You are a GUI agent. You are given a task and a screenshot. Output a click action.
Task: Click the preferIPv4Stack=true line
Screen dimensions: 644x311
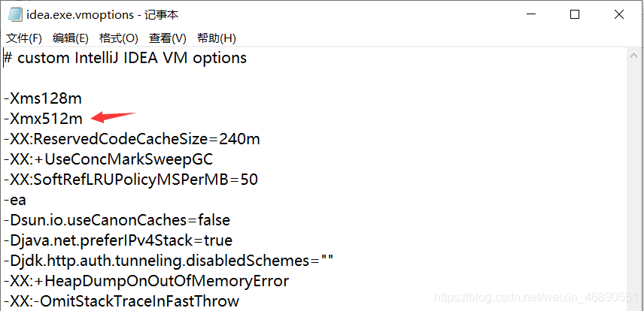click(118, 240)
